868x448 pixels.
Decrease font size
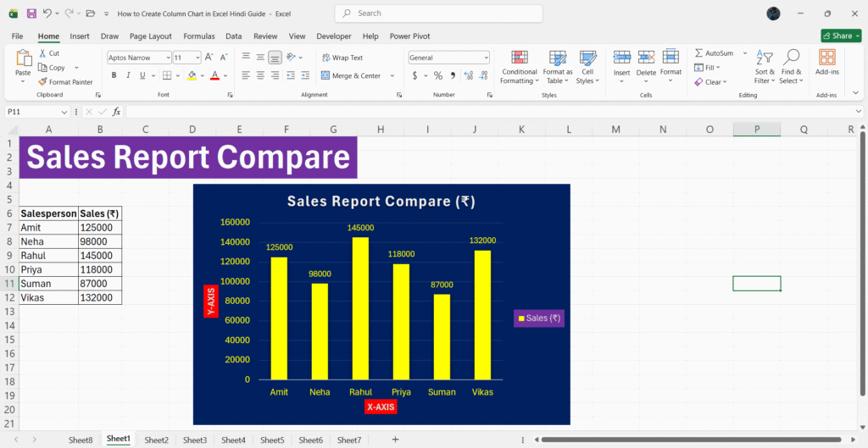pyautogui.click(x=224, y=58)
